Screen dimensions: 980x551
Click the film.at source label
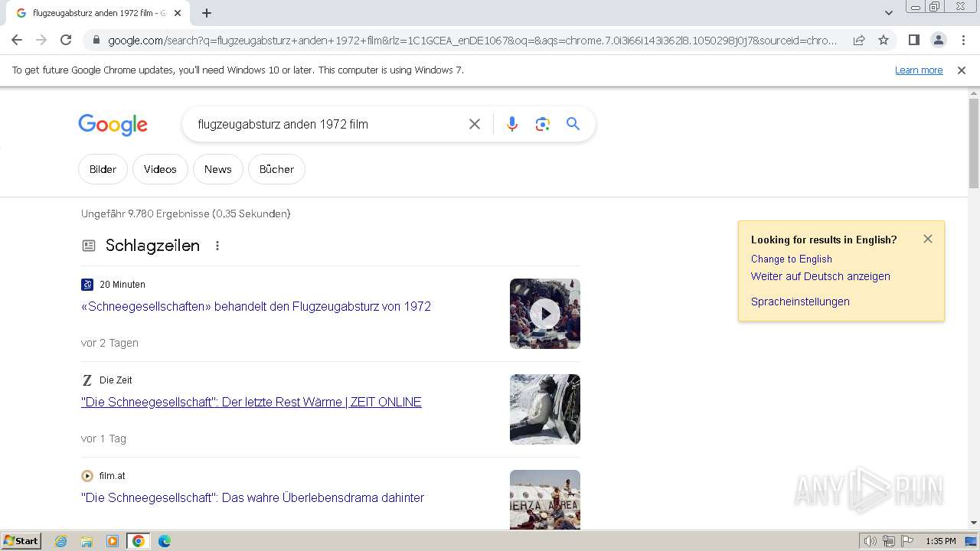point(113,476)
